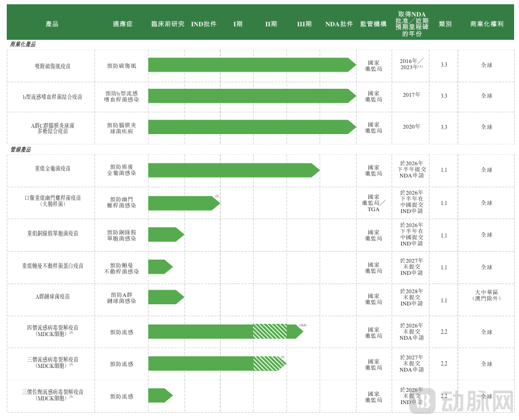This screenshot has width=519, height=420.
Task: Click indication 預防銅綠假單胞菌感染
Action: click(x=121, y=235)
